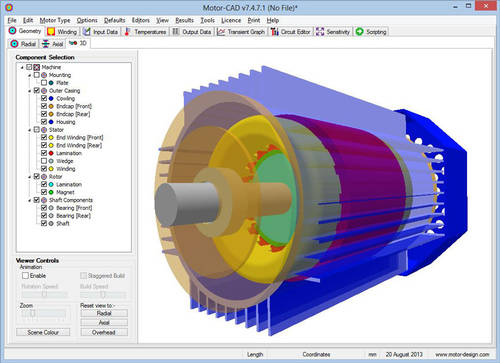Collapse the Machine tree node
The image size is (500, 363).
pos(22,67)
